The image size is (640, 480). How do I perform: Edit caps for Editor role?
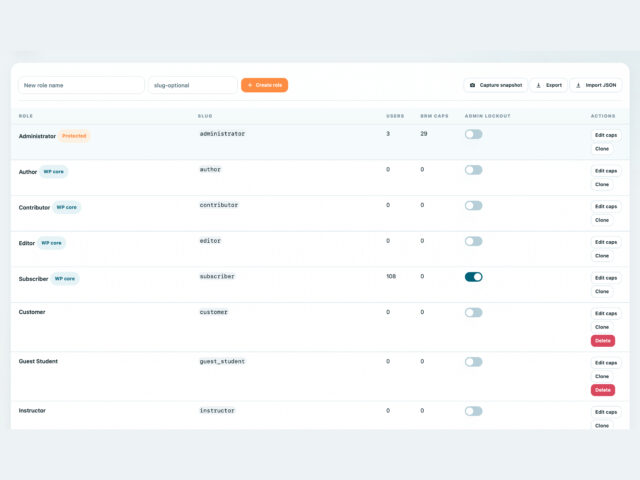coord(606,242)
